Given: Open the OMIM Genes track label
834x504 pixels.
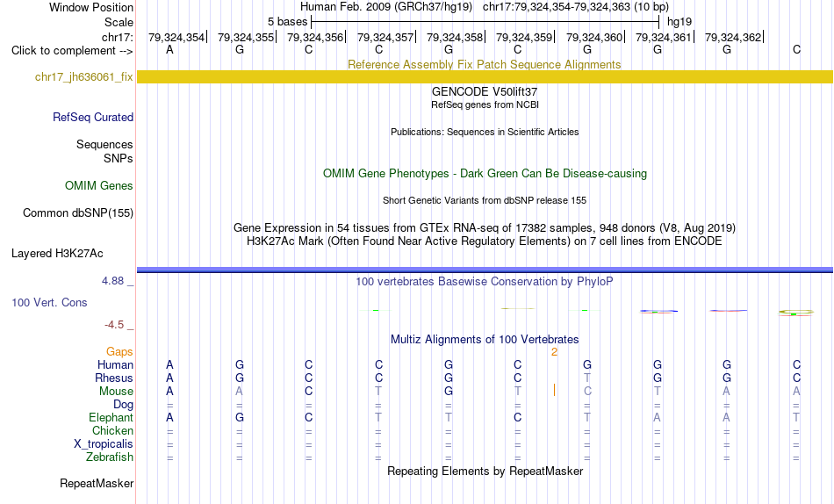Looking at the screenshot, I should [x=98, y=186].
